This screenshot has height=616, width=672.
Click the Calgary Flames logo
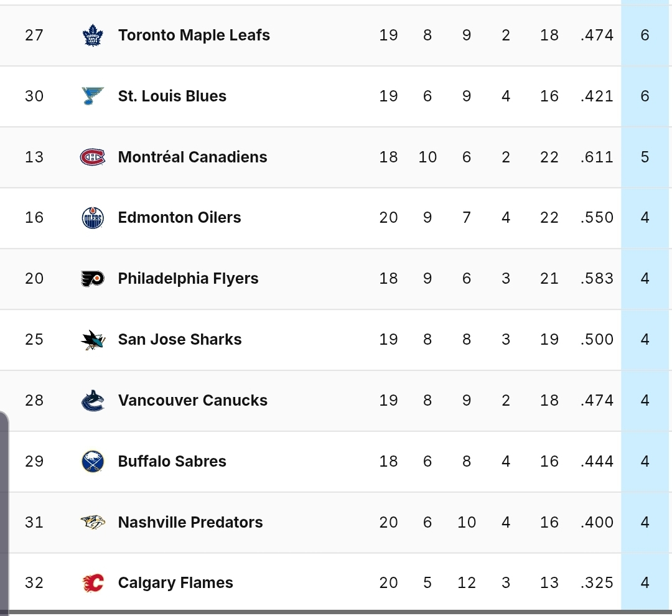point(93,583)
